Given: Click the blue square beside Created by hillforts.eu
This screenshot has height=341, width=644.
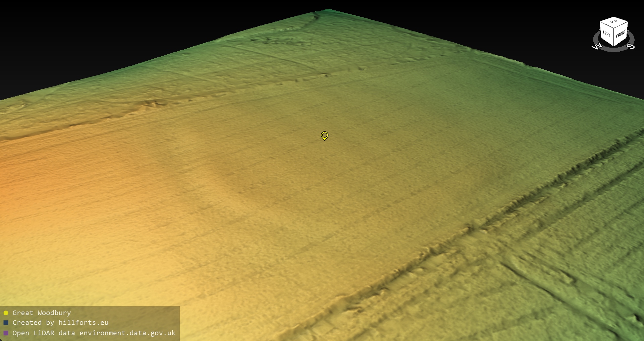Looking at the screenshot, I should coord(6,323).
